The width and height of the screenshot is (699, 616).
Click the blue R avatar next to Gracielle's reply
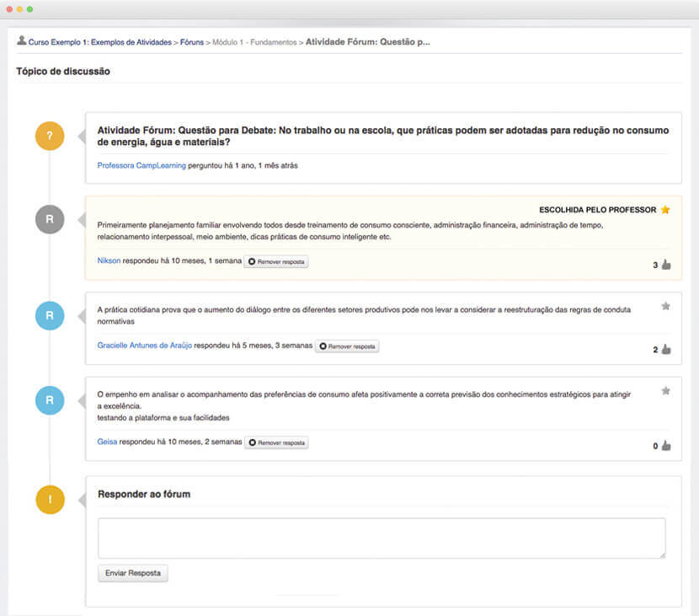[x=50, y=316]
